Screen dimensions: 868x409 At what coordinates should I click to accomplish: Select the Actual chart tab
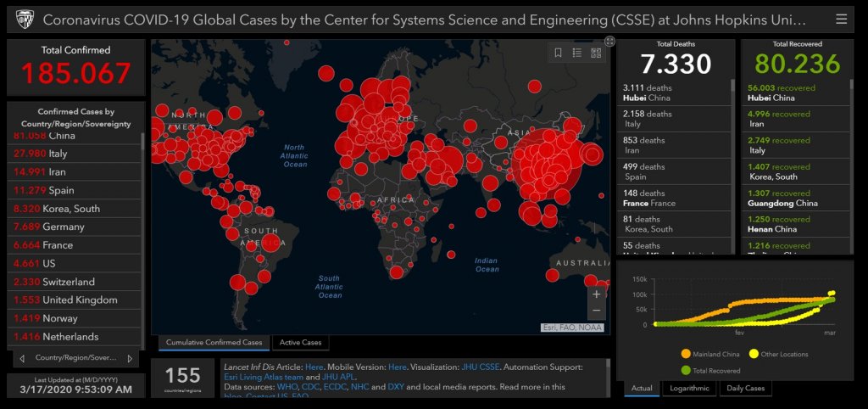point(642,388)
